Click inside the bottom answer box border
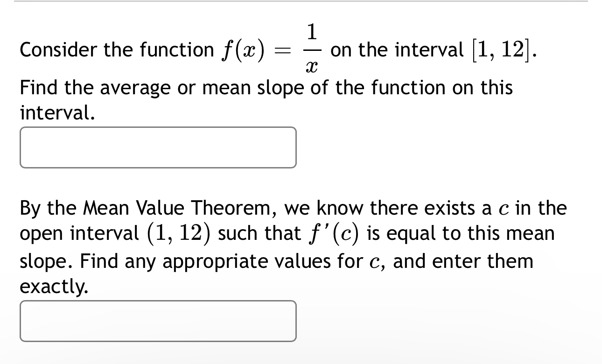This screenshot has width=602, height=364. coord(158,321)
